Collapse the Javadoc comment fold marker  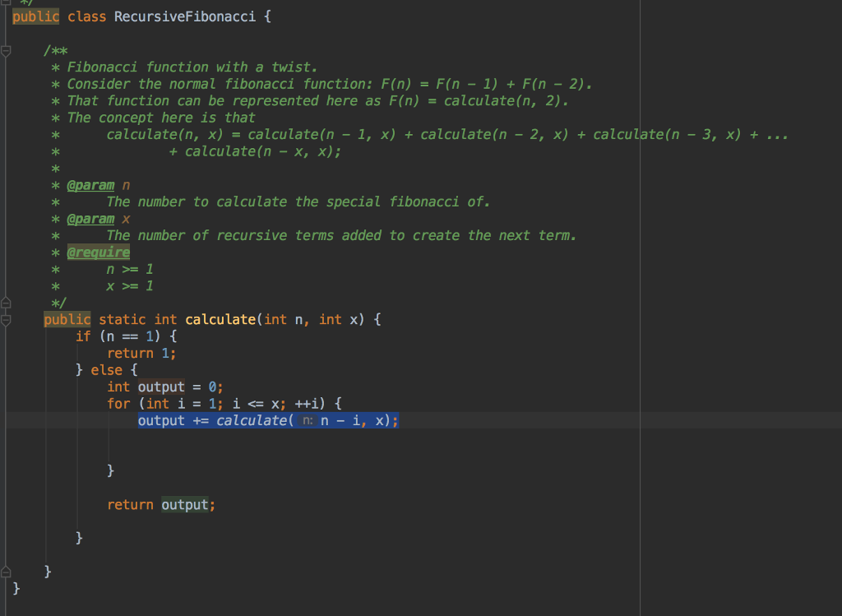6,50
